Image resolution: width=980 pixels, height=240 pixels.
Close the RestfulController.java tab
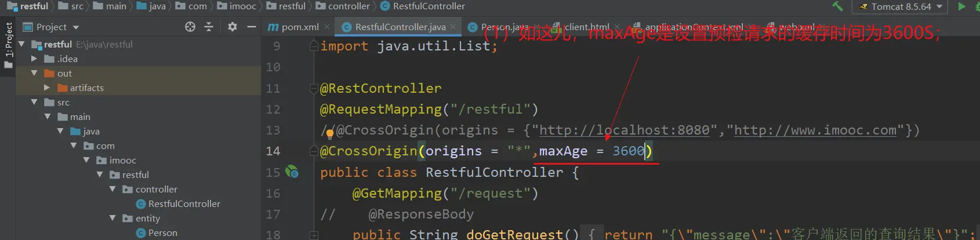453,27
